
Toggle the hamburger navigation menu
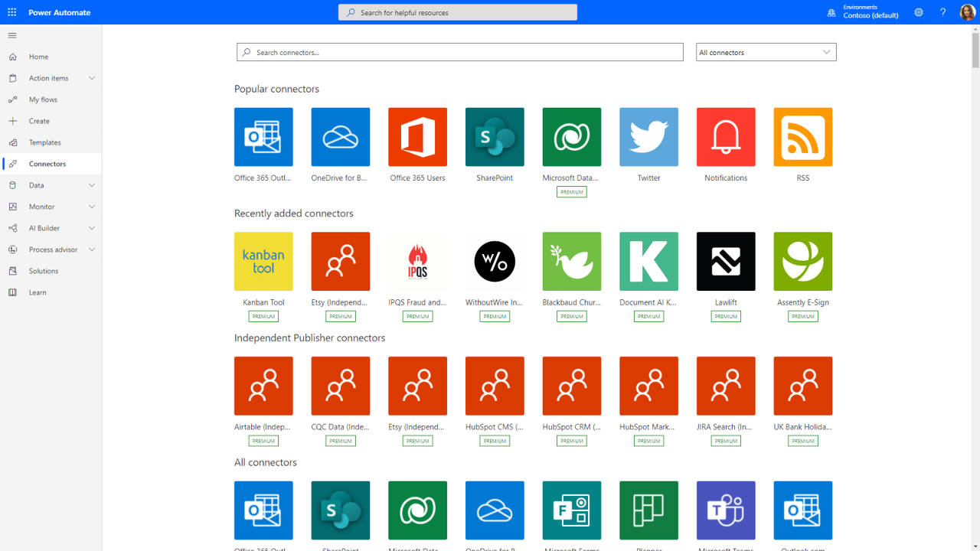pos(12,35)
